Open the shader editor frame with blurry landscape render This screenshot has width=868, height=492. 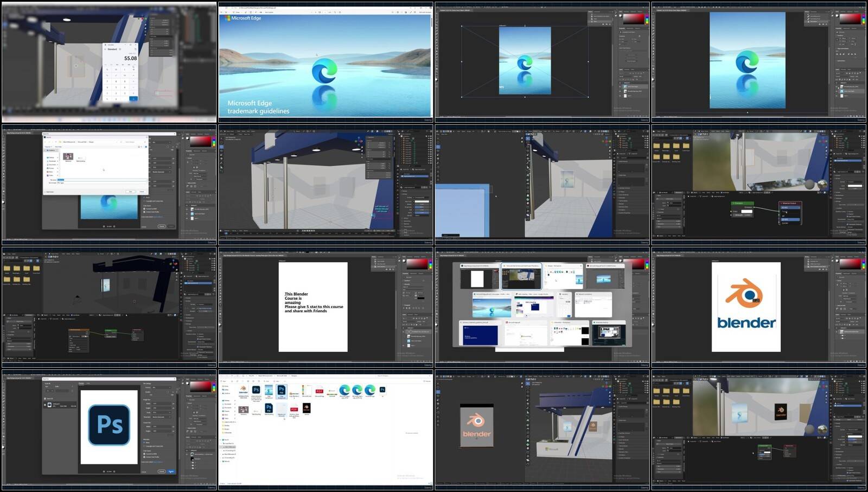(x=758, y=185)
